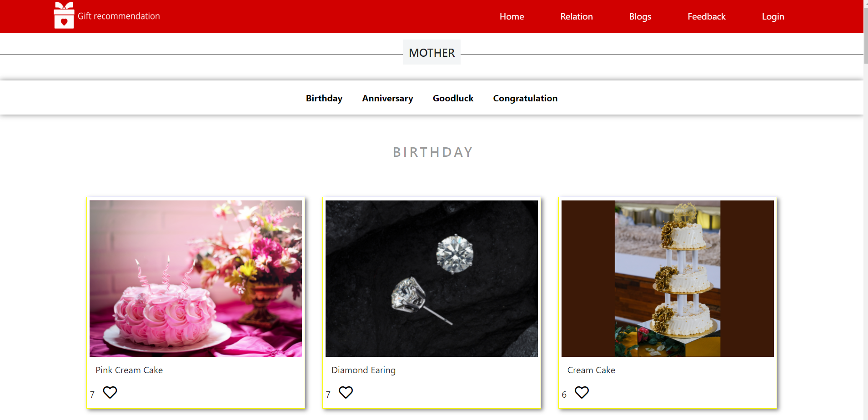Click the Gift recommendation site title

(x=119, y=16)
